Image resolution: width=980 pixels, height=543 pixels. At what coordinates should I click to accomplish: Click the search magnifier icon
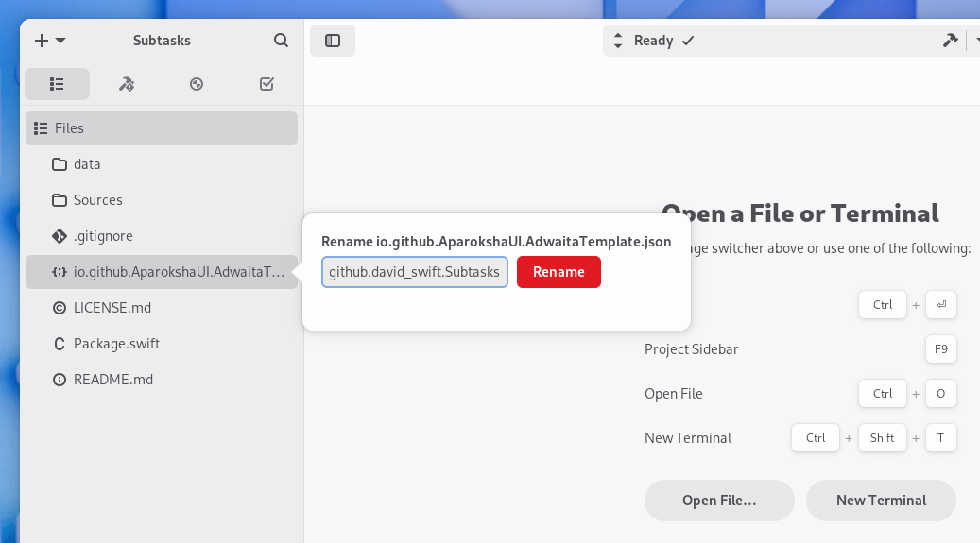(281, 41)
